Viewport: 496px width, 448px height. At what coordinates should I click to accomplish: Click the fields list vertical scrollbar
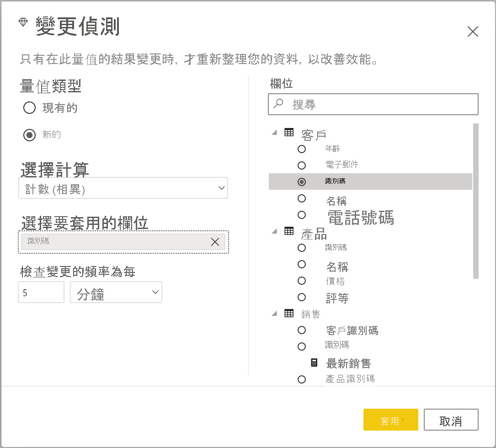click(475, 201)
